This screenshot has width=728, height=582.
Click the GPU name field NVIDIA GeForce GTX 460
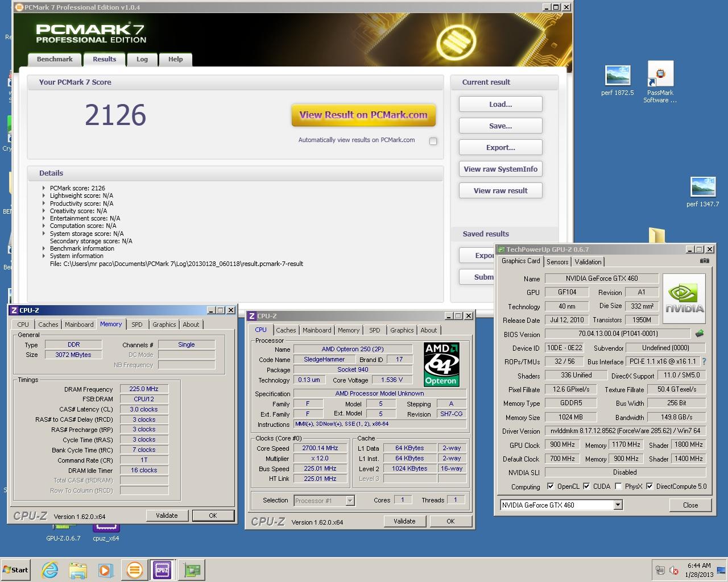602,278
